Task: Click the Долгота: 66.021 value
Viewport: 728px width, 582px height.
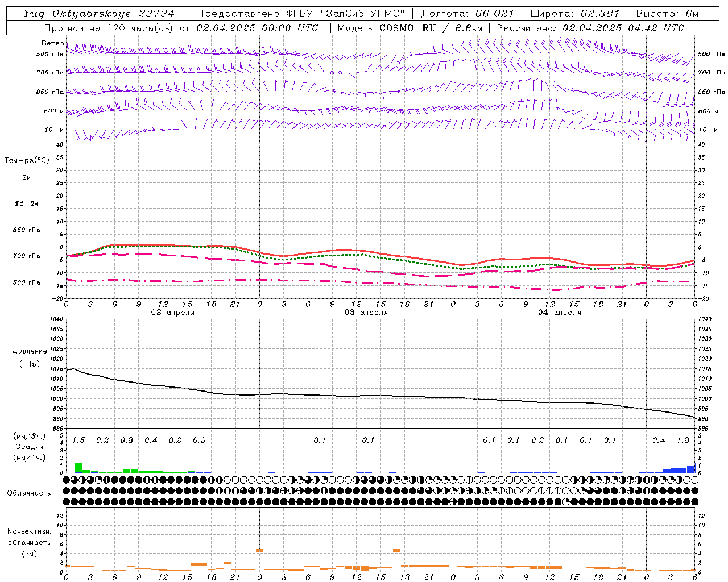Action: tap(468, 14)
